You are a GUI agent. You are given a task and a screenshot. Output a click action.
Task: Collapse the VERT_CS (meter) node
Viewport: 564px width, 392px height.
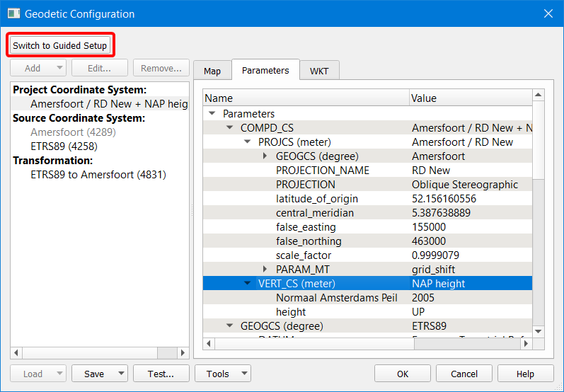(x=247, y=284)
